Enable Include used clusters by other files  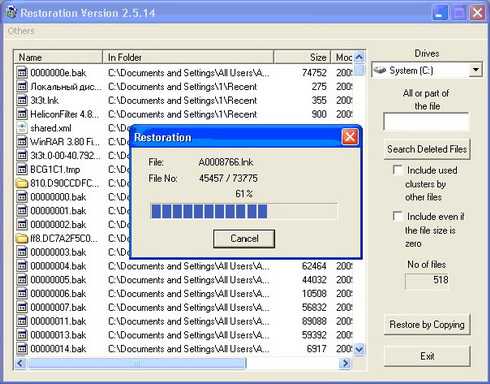click(x=398, y=170)
